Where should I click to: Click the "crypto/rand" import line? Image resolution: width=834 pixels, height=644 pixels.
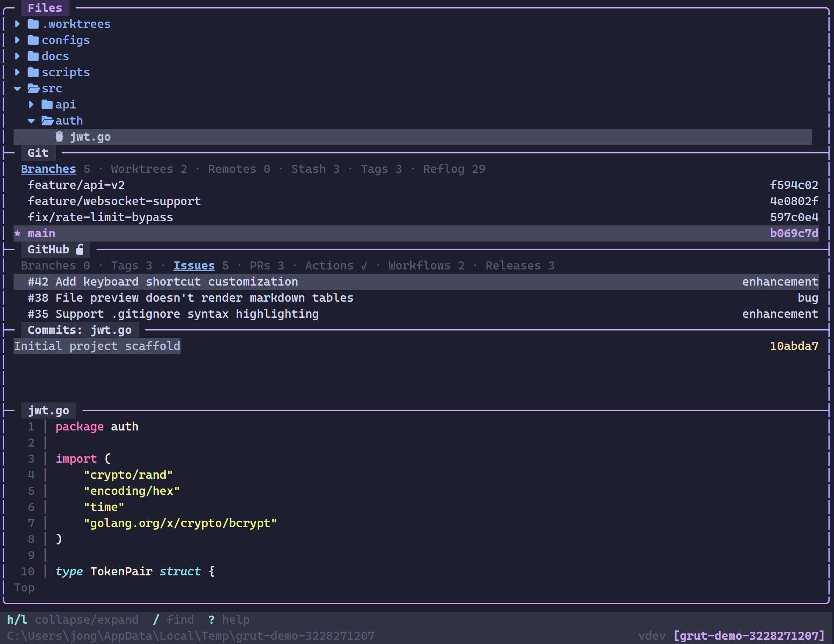[128, 475]
